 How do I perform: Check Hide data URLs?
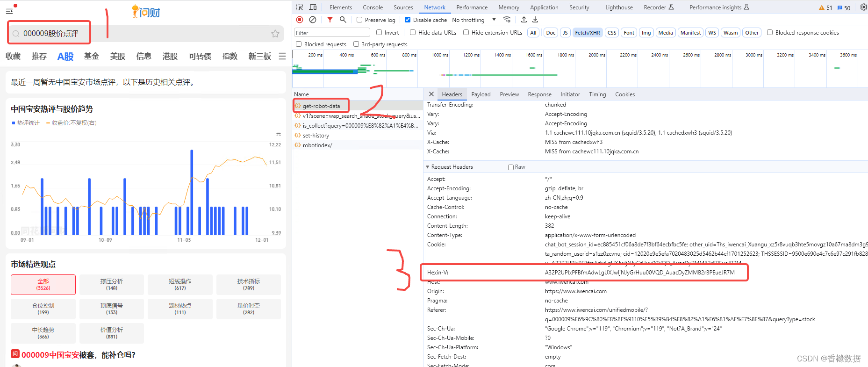tap(413, 32)
